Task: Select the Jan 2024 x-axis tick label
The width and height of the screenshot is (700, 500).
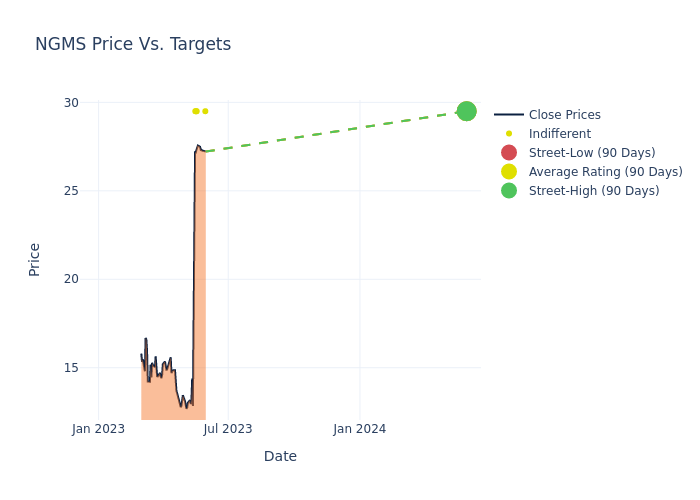Action: [360, 429]
